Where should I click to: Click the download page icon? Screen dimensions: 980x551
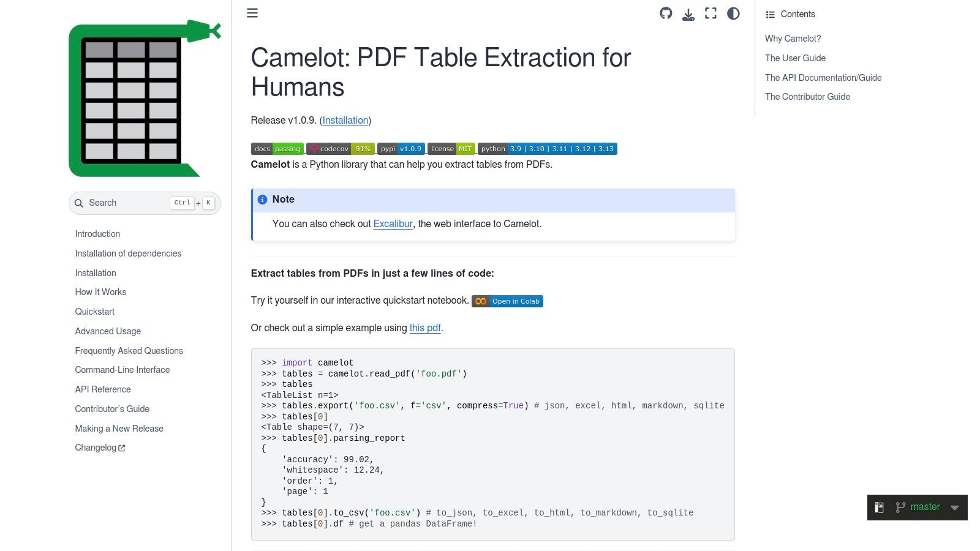tap(688, 14)
